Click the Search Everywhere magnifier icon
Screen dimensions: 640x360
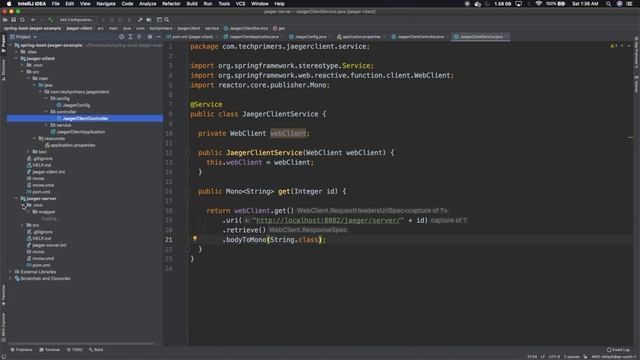[x=167, y=20]
